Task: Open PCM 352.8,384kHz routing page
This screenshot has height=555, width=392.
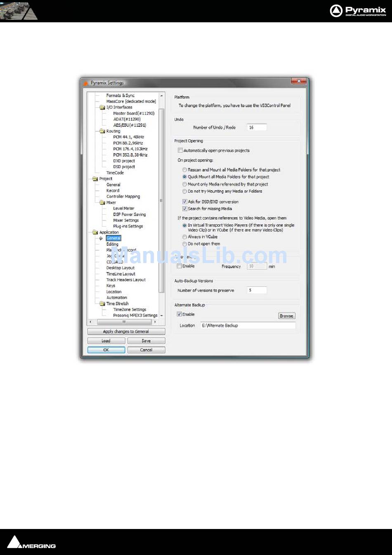Action: pyautogui.click(x=130, y=155)
